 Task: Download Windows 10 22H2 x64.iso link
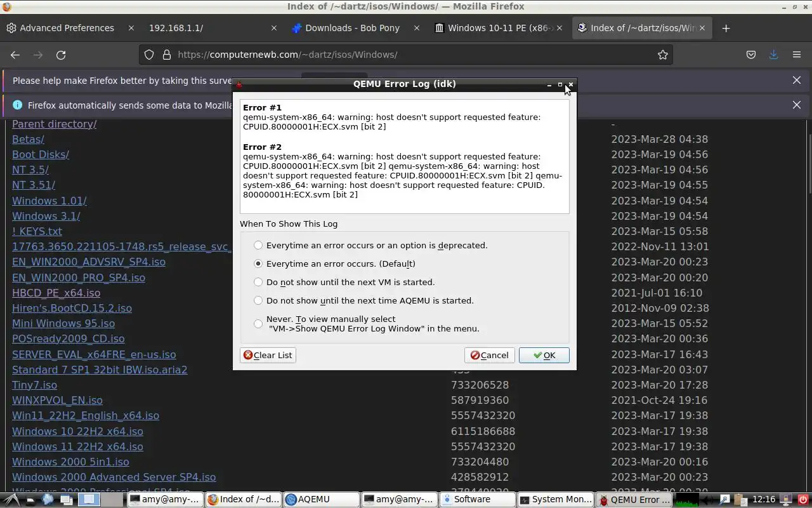77,431
